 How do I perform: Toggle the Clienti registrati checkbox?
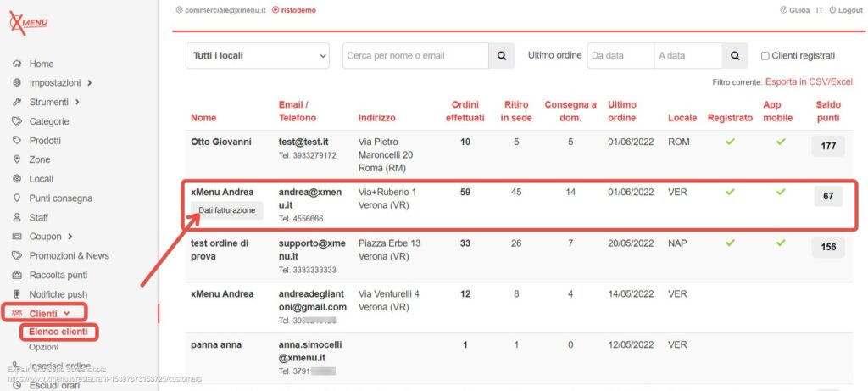[x=765, y=56]
